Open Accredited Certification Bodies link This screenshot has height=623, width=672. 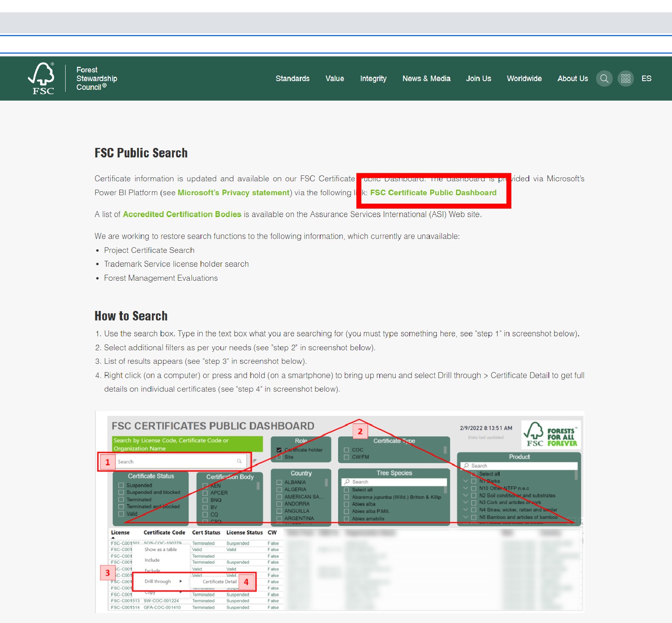point(182,214)
